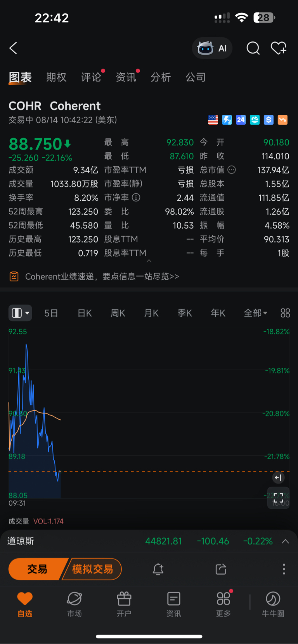Open 全部 timeframe dropdown
This screenshot has width=298, height=644.
255,313
